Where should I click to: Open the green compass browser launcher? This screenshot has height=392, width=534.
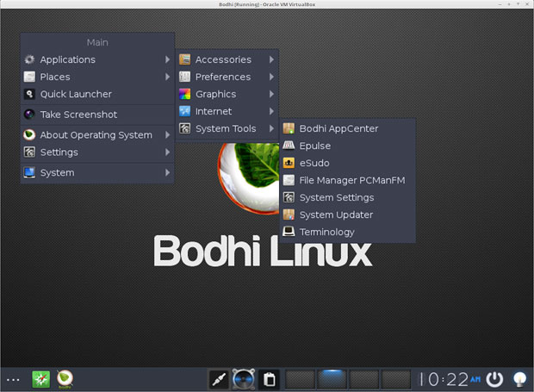coord(40,379)
